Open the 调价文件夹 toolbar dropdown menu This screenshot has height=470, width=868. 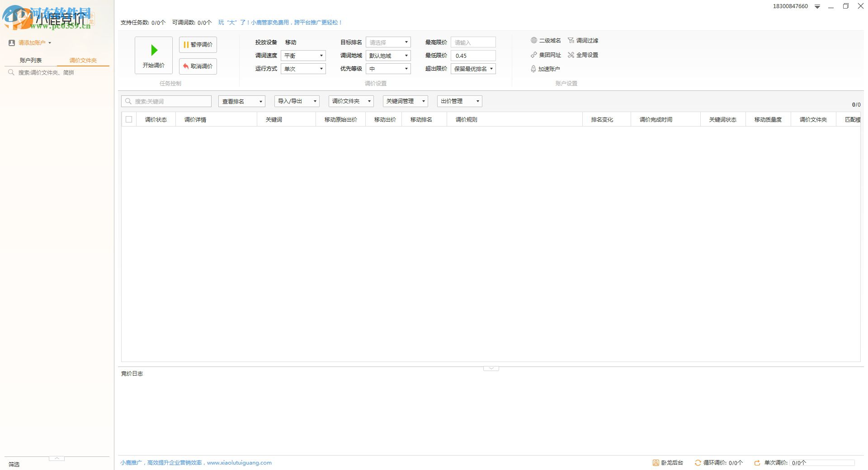[351, 101]
